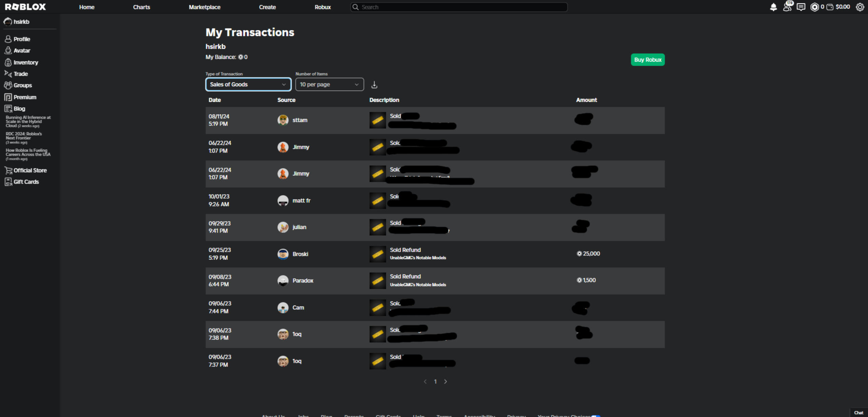Viewport: 868px width, 417px height.
Task: Open the Charts menu item
Action: point(141,7)
